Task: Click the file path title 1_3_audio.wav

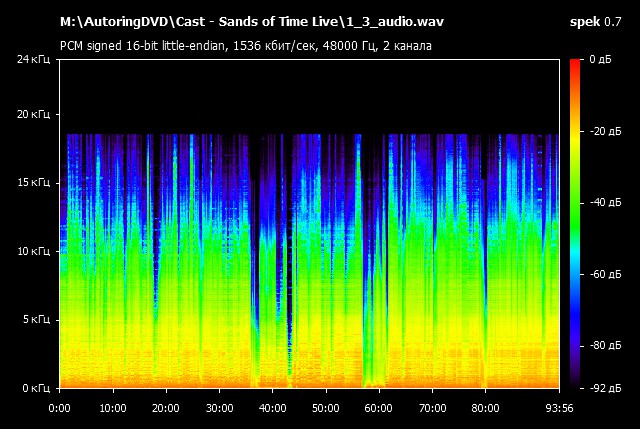Action: pos(251,22)
